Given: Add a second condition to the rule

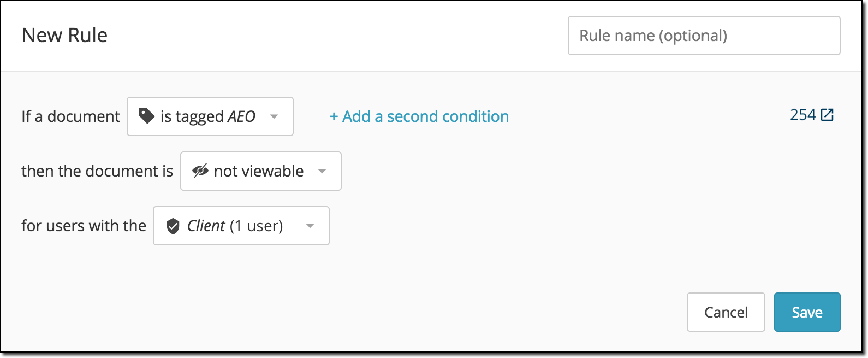Looking at the screenshot, I should (419, 116).
